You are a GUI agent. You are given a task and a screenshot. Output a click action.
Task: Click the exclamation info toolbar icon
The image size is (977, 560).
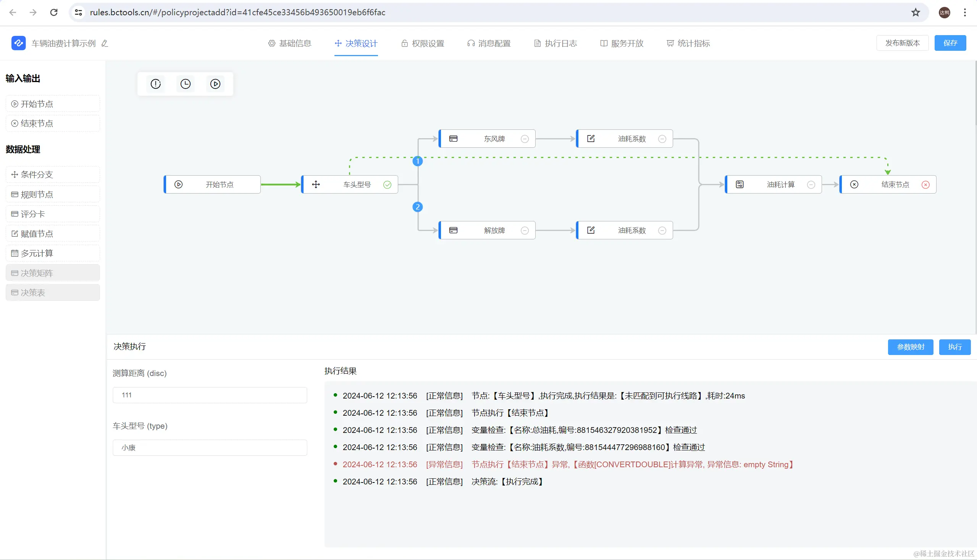click(155, 84)
